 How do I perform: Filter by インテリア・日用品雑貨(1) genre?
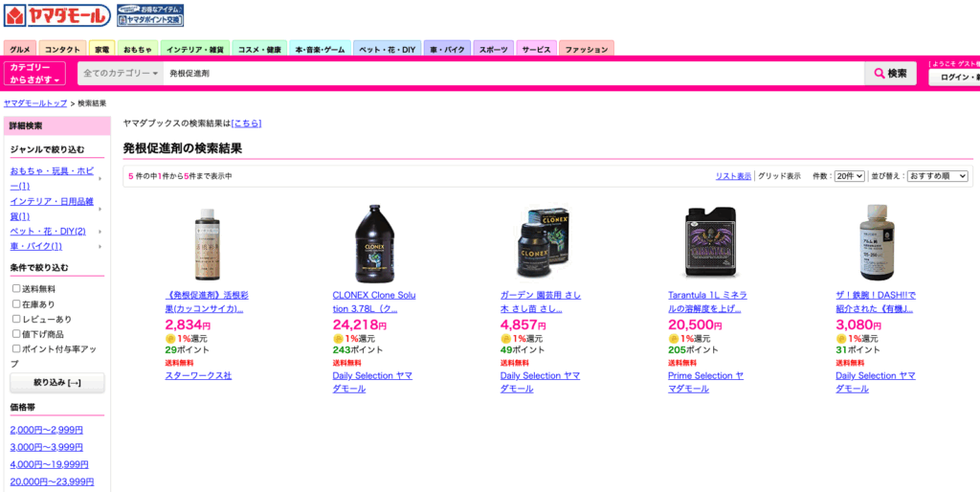point(52,209)
